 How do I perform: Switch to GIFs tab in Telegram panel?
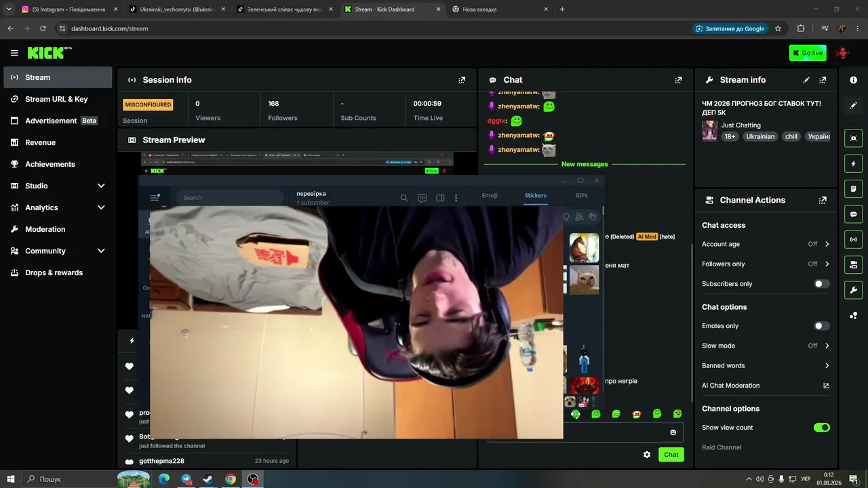[581, 195]
